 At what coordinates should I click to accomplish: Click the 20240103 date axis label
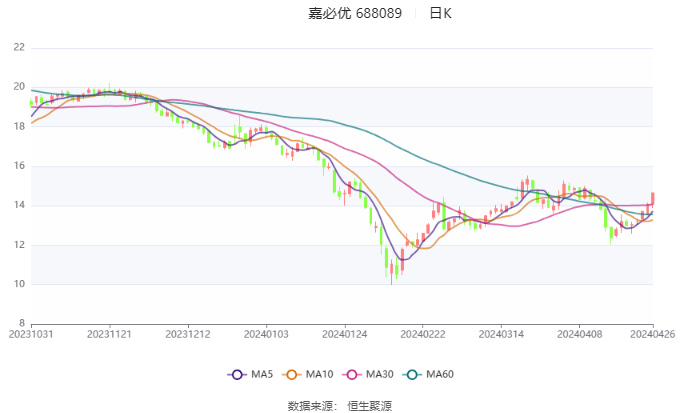click(266, 333)
